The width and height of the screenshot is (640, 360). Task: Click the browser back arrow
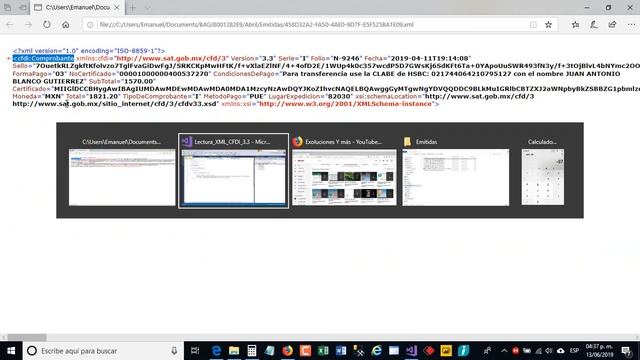click(10, 25)
